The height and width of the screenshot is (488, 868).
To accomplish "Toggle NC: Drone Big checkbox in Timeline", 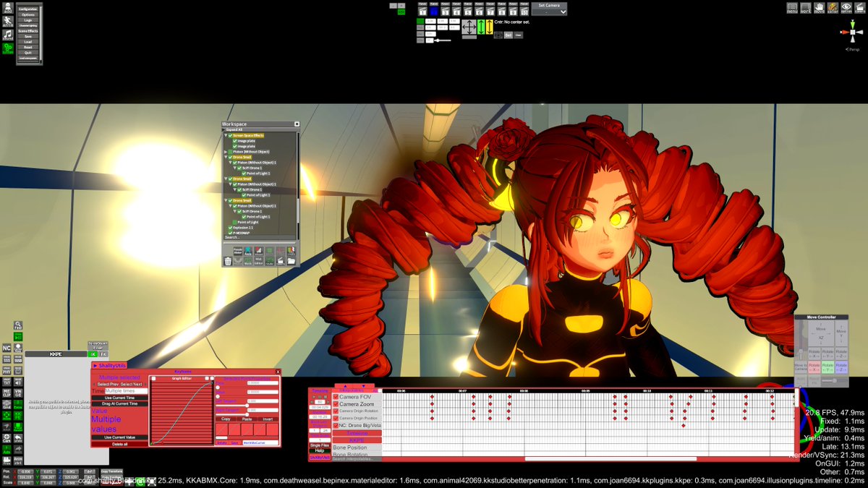I will point(336,425).
